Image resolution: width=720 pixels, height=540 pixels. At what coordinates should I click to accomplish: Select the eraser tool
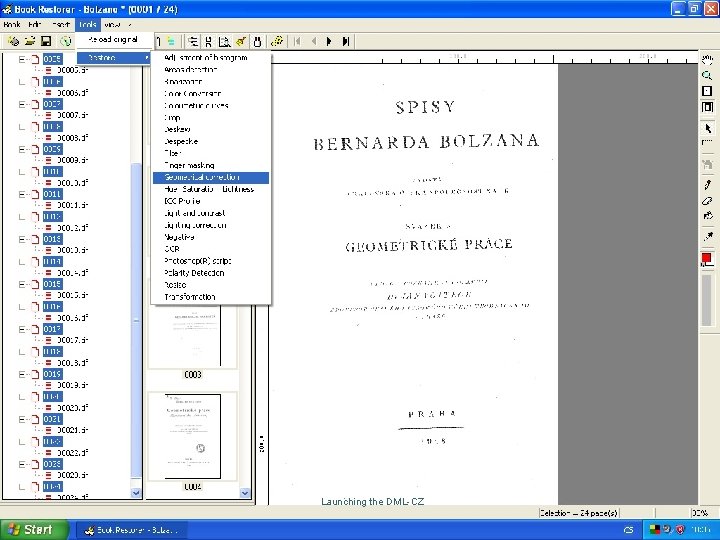pos(707,201)
